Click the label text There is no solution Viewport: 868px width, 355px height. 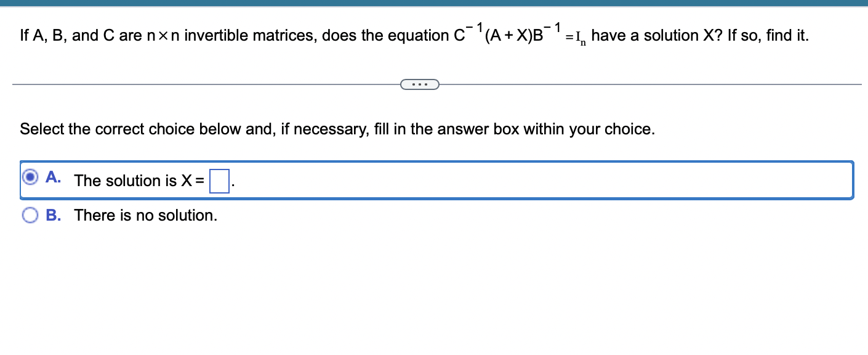(x=145, y=214)
